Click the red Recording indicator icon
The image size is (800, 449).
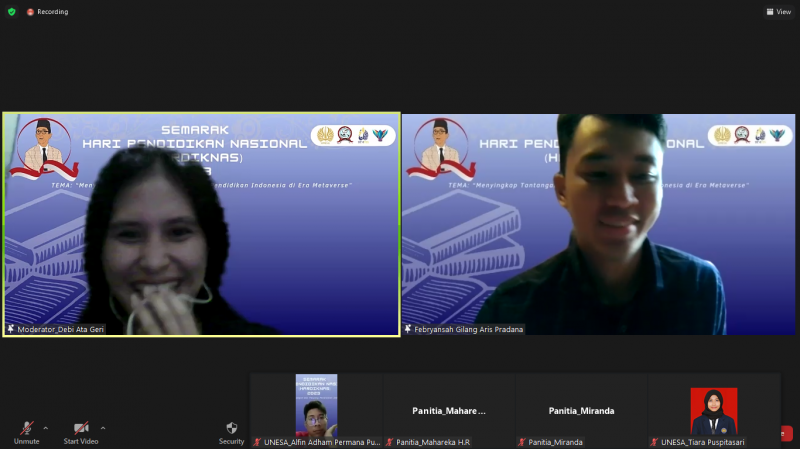click(x=30, y=12)
